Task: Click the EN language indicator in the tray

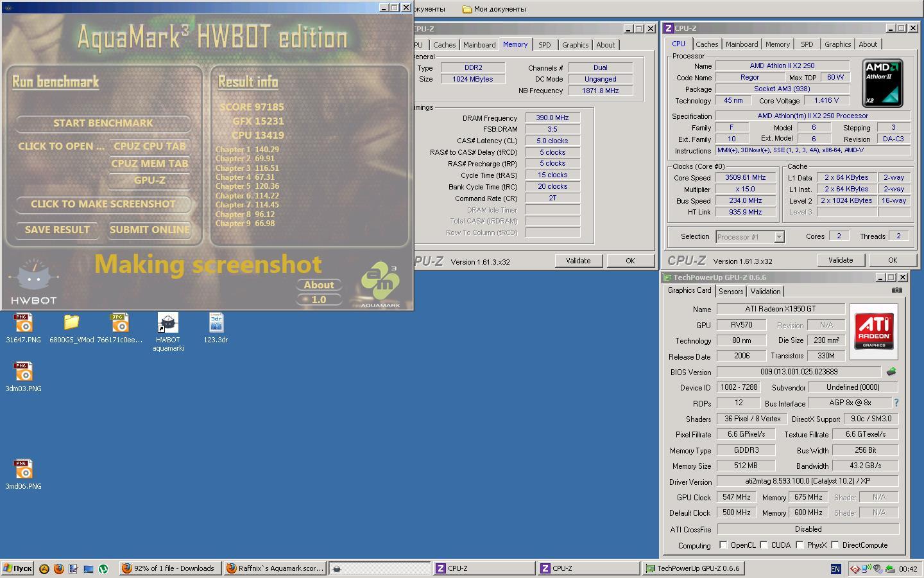Action: pos(835,568)
